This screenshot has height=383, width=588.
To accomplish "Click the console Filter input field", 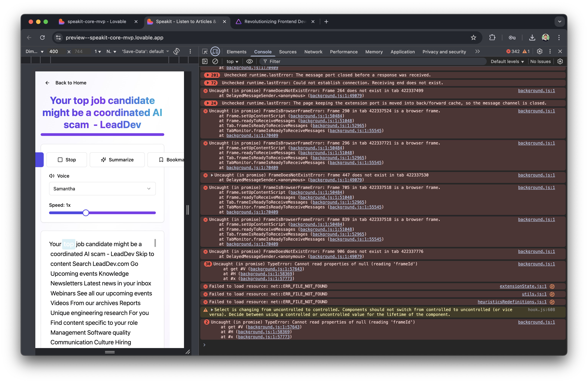I will pyautogui.click(x=371, y=62).
